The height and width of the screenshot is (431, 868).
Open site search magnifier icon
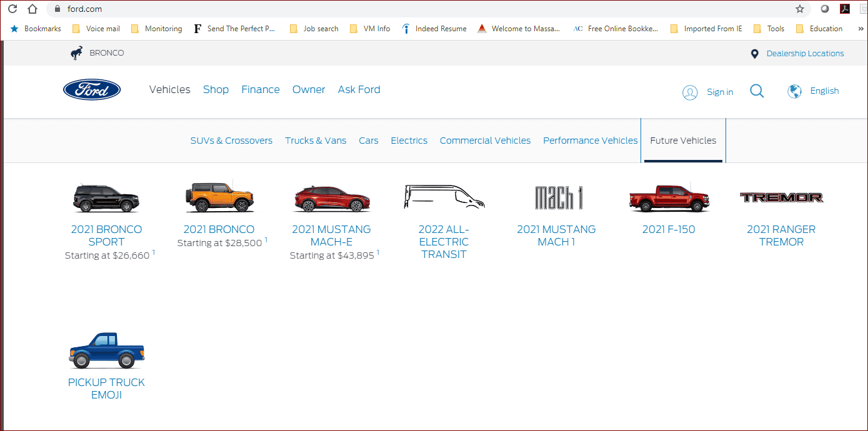click(x=757, y=91)
